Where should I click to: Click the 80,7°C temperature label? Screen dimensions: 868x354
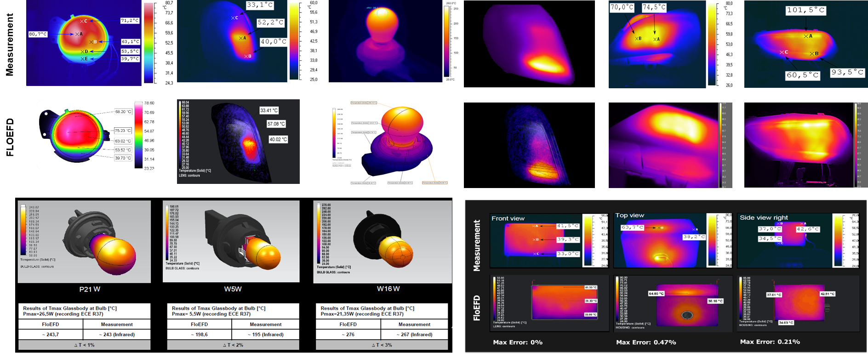[x=38, y=34]
